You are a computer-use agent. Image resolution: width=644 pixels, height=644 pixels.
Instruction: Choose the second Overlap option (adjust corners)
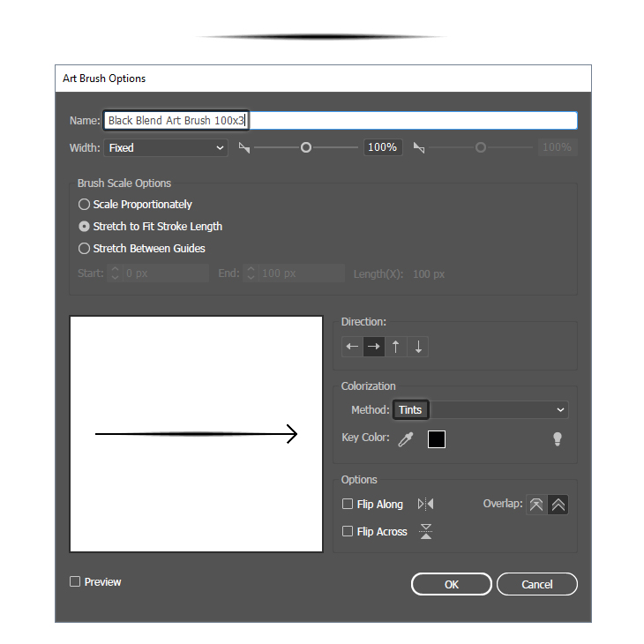(x=558, y=505)
